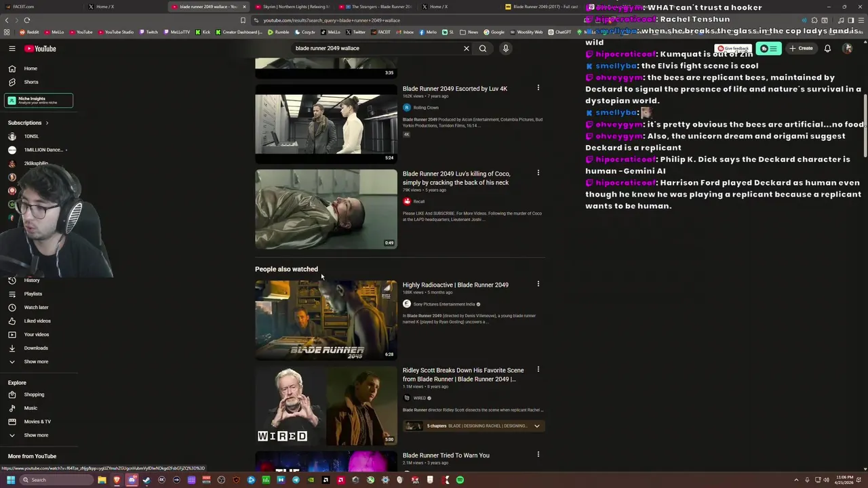Screen dimensions: 868x488
Task: Click the YouTube search input field
Action: [376, 48]
